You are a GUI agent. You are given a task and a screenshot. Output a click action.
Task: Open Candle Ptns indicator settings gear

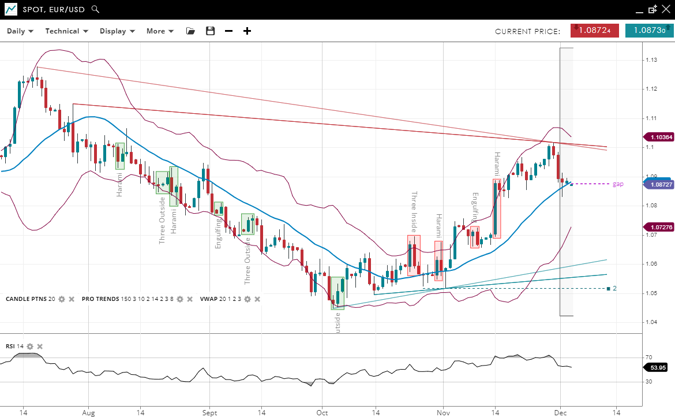point(62,299)
